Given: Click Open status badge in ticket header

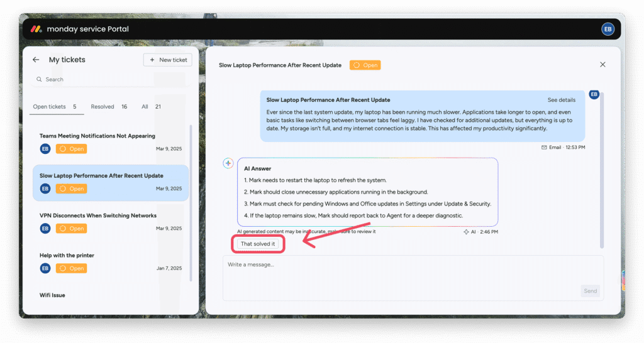Looking at the screenshot, I should click(365, 65).
